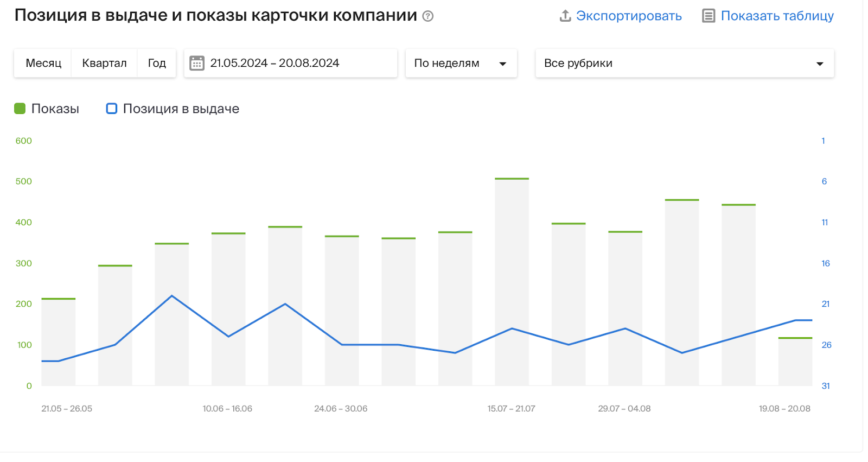Expand the Все рубрики dropdown
The width and height of the screenshot is (868, 462).
coord(685,63)
